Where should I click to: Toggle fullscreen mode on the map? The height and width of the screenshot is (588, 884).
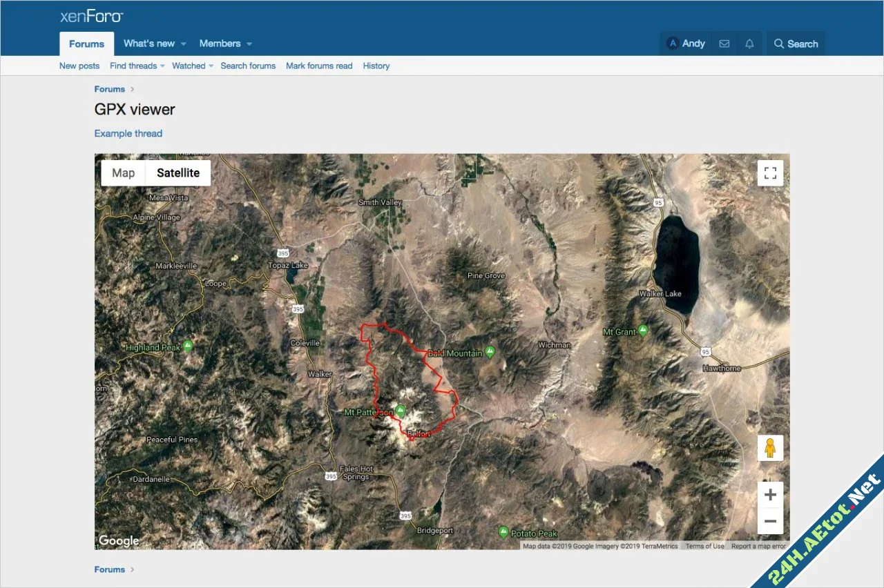pyautogui.click(x=770, y=173)
